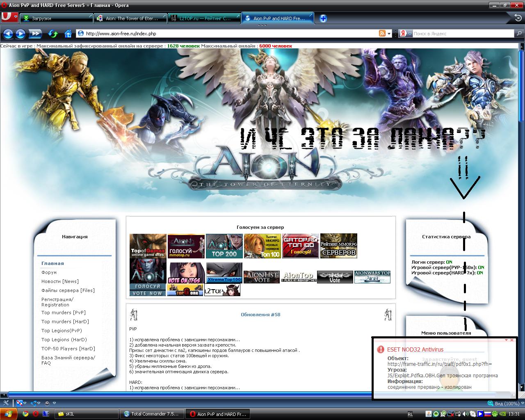Click in the Поиск в Яндекс search field
The image size is (525, 420).
[x=464, y=34]
